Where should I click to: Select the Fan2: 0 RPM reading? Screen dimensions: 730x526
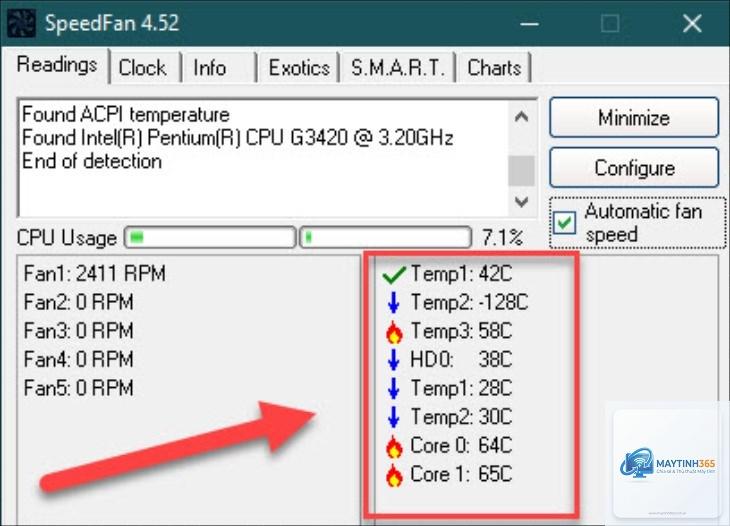click(79, 303)
